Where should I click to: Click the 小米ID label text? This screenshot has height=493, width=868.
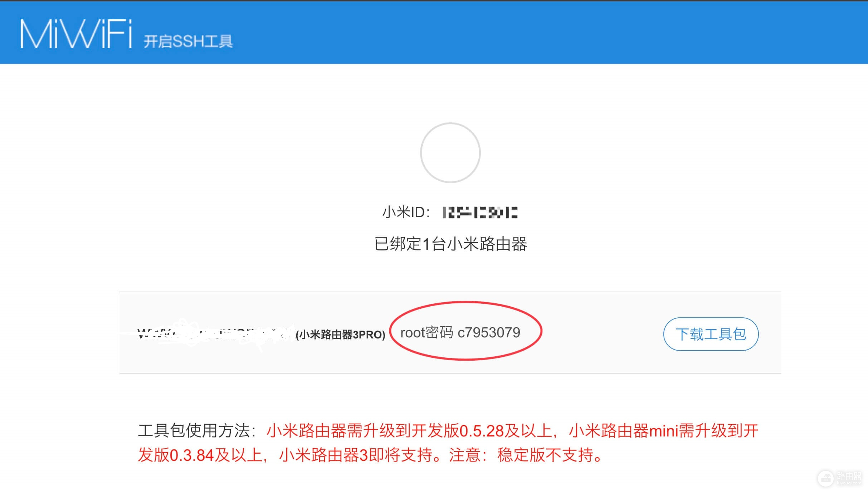406,213
